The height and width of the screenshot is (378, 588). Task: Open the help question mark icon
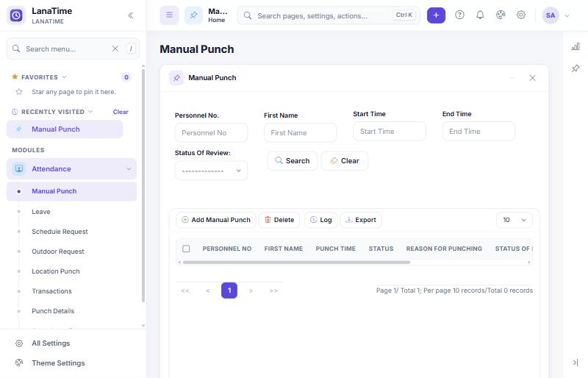(459, 15)
